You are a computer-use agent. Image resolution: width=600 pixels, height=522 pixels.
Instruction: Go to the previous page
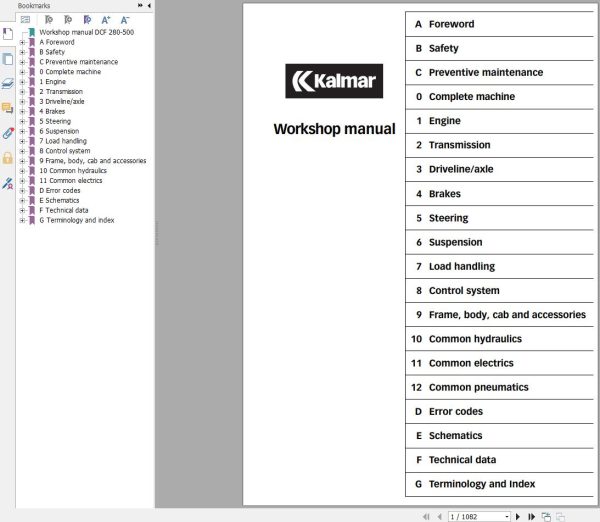pyautogui.click(x=440, y=517)
